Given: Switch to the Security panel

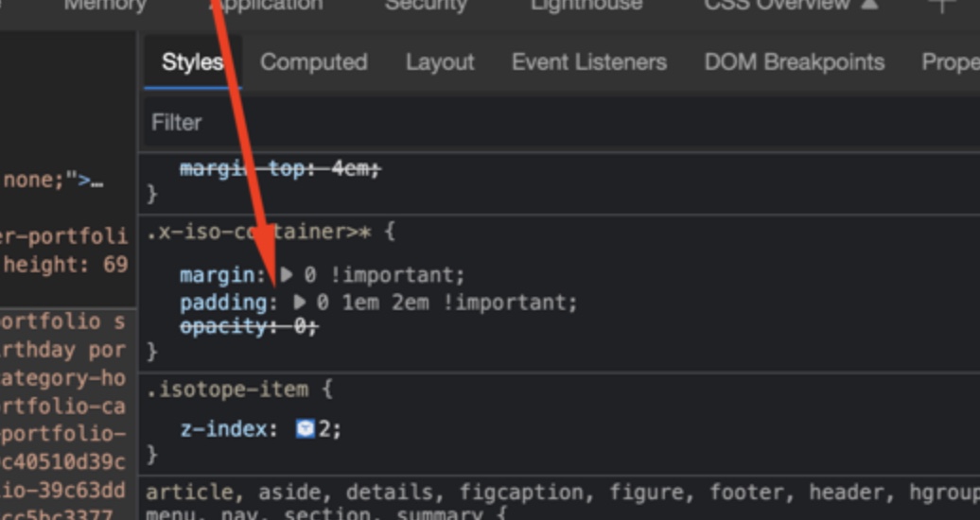Looking at the screenshot, I should [x=426, y=6].
